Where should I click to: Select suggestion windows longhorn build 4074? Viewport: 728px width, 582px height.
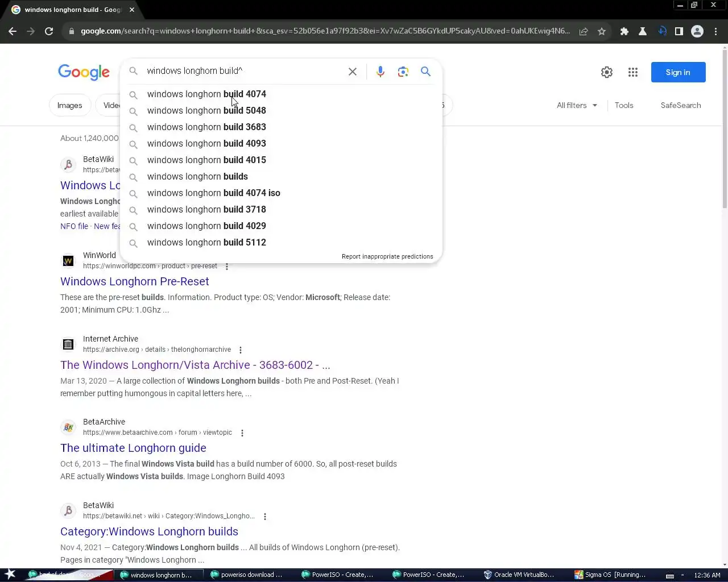tap(281, 94)
